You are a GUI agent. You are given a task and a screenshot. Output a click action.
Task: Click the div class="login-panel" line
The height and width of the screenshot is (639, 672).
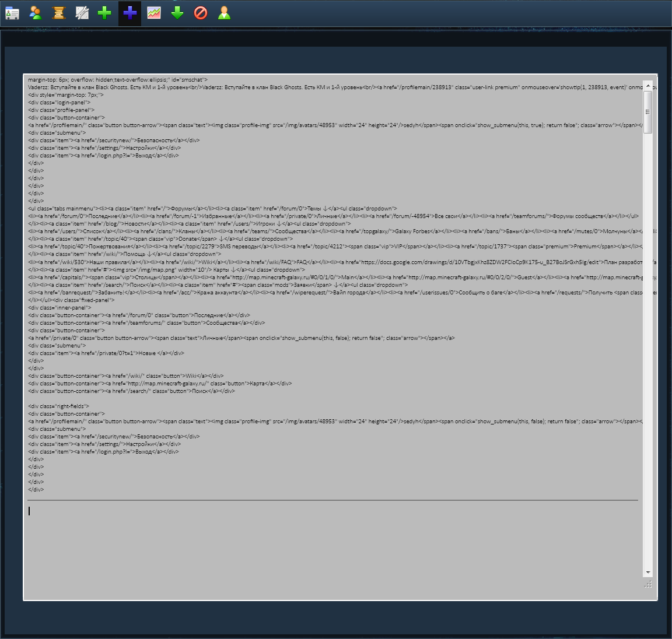click(x=59, y=103)
